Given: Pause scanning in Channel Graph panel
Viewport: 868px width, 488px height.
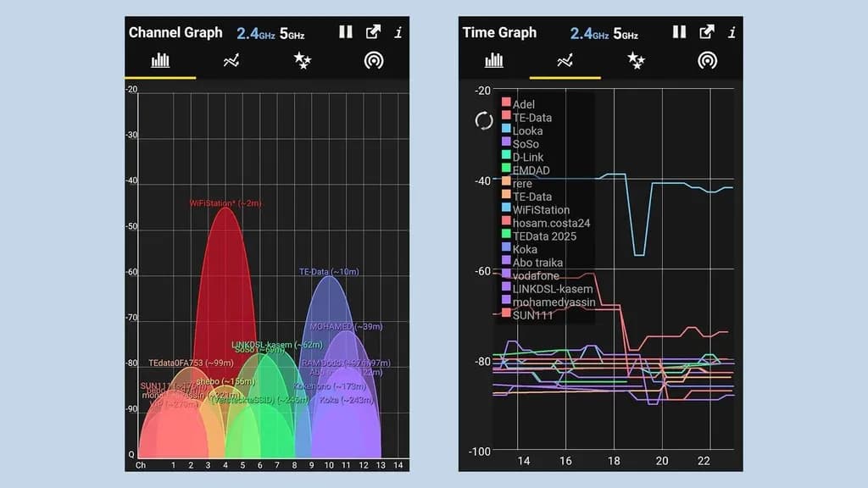Looking at the screenshot, I should pos(345,32).
